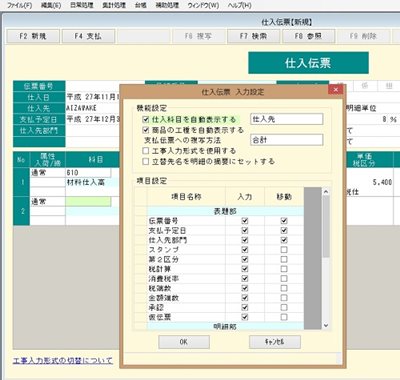The width and height of the screenshot is (400, 380).
Task: Open the ヘルプ(H) menu
Action: pos(239,5)
